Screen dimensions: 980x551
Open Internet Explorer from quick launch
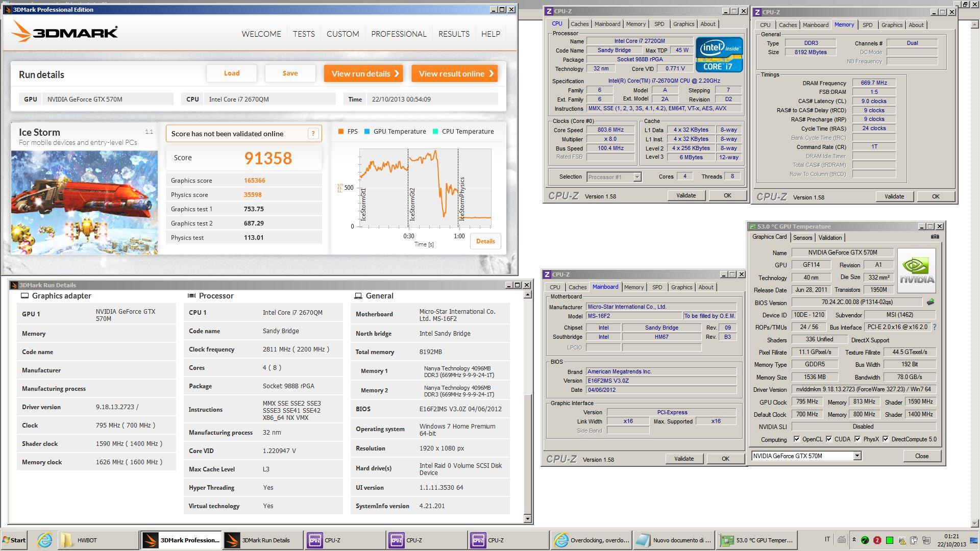(45, 540)
